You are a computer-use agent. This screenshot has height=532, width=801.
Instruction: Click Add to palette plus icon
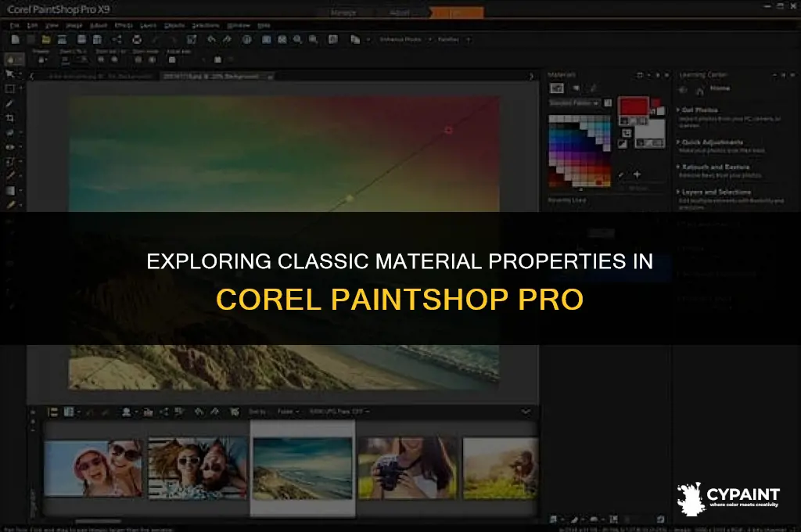(637, 174)
